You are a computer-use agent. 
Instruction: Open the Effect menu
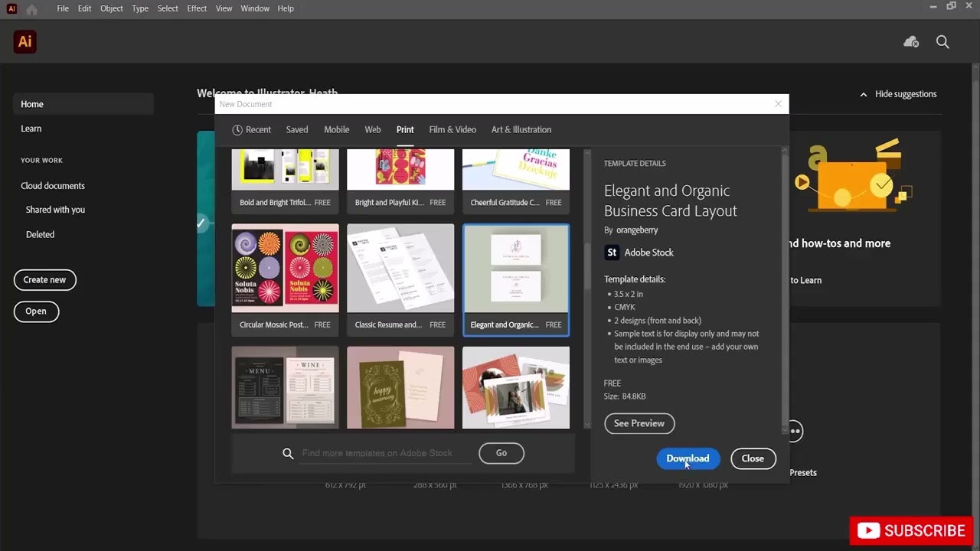tap(197, 8)
